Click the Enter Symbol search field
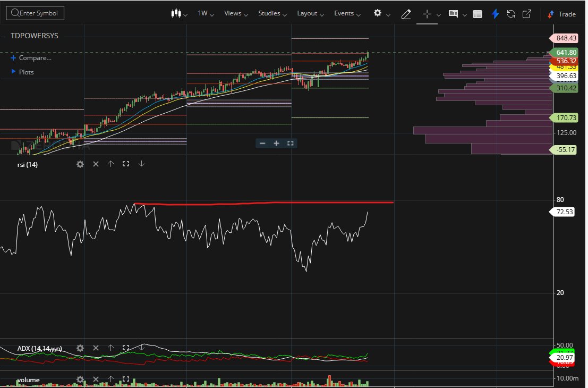The width and height of the screenshot is (588, 388). (35, 13)
